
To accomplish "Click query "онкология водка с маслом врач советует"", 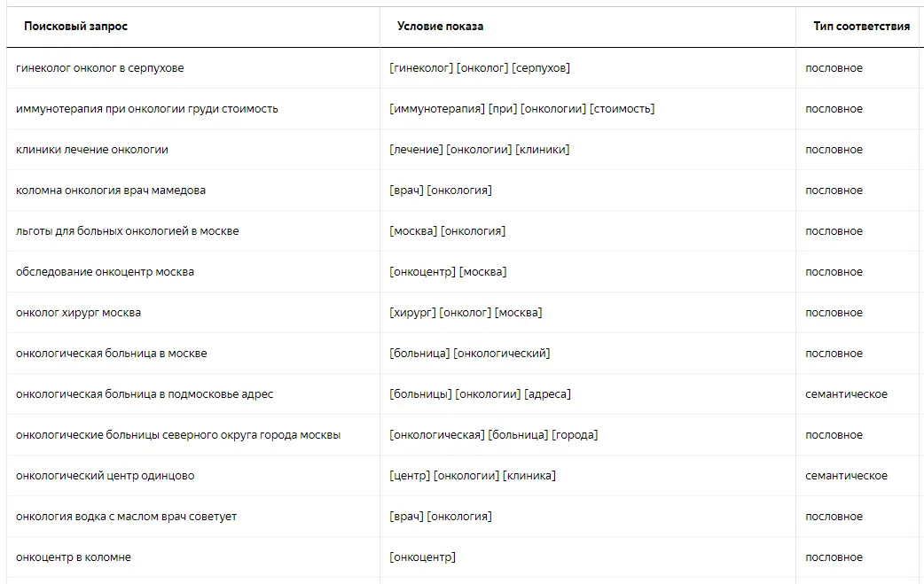I will click(x=127, y=517).
